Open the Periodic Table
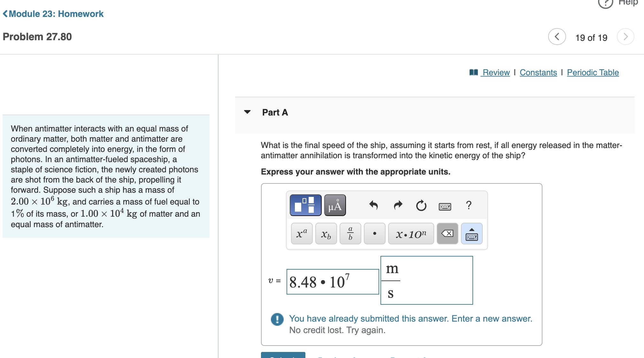 pyautogui.click(x=593, y=72)
